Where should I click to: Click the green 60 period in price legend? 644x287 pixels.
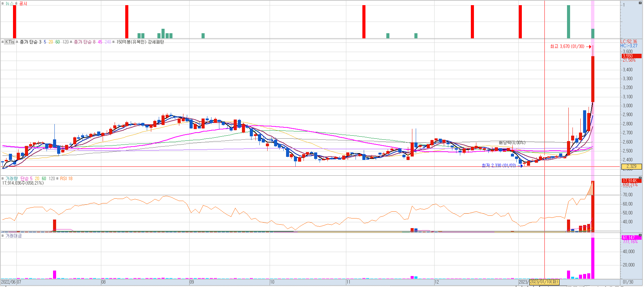[57, 42]
